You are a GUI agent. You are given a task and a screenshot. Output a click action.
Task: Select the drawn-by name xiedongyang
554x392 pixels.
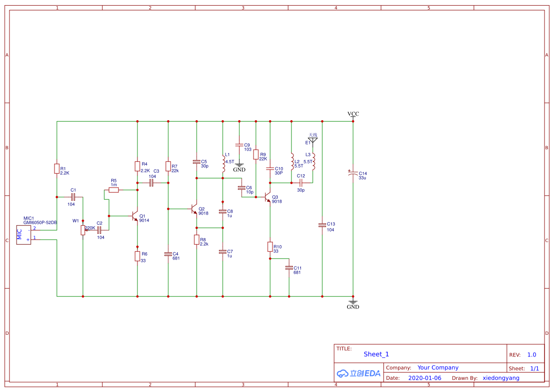pyautogui.click(x=501, y=378)
